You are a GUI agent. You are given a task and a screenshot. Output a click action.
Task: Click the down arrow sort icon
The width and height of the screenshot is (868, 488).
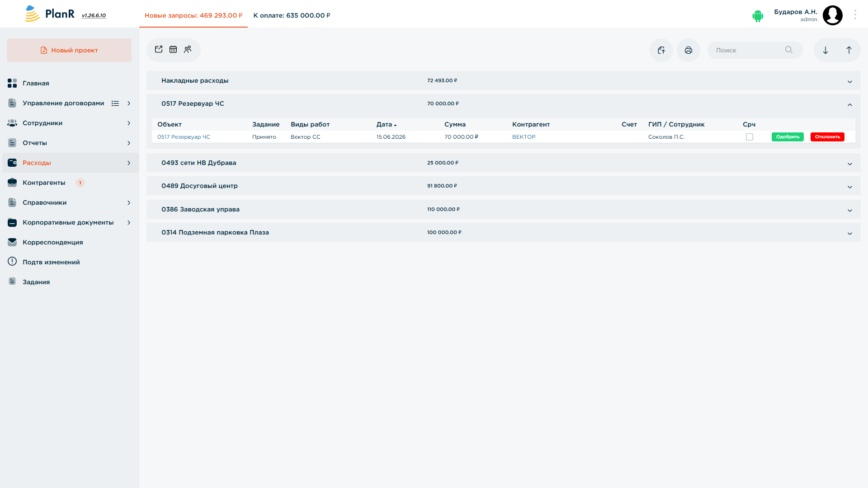[x=826, y=50]
